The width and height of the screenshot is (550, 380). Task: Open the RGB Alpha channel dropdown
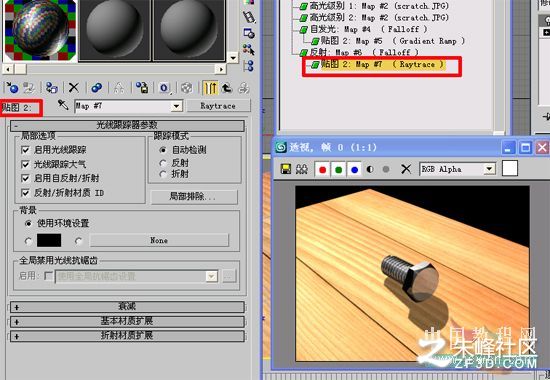(489, 169)
